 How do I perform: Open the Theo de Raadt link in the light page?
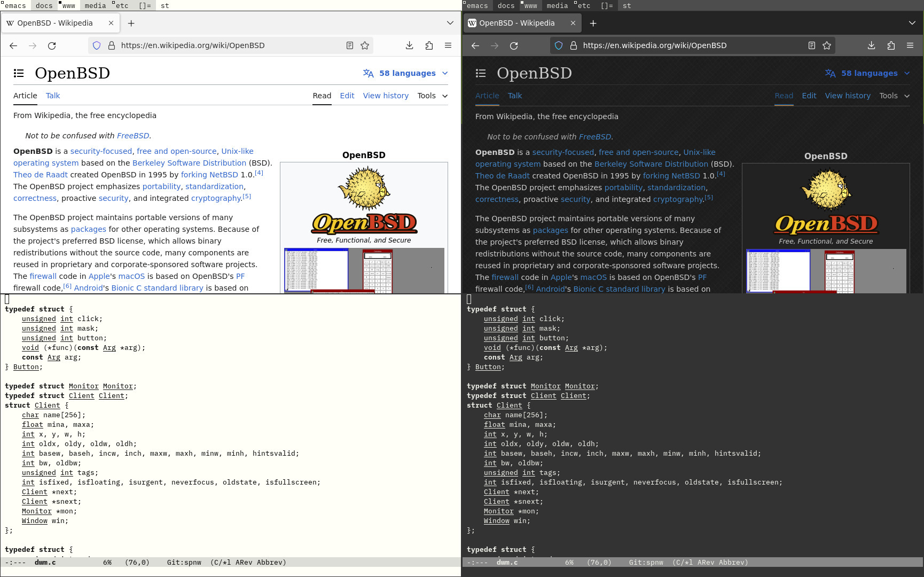coord(41,175)
